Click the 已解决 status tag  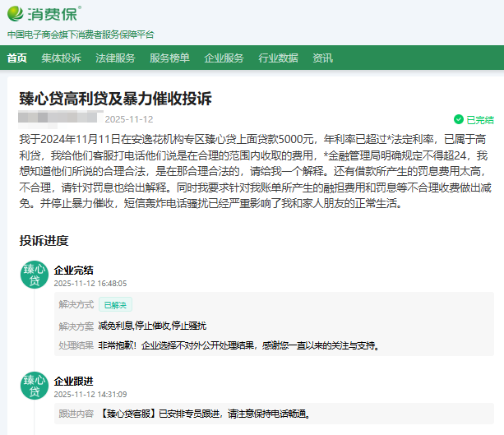point(115,304)
